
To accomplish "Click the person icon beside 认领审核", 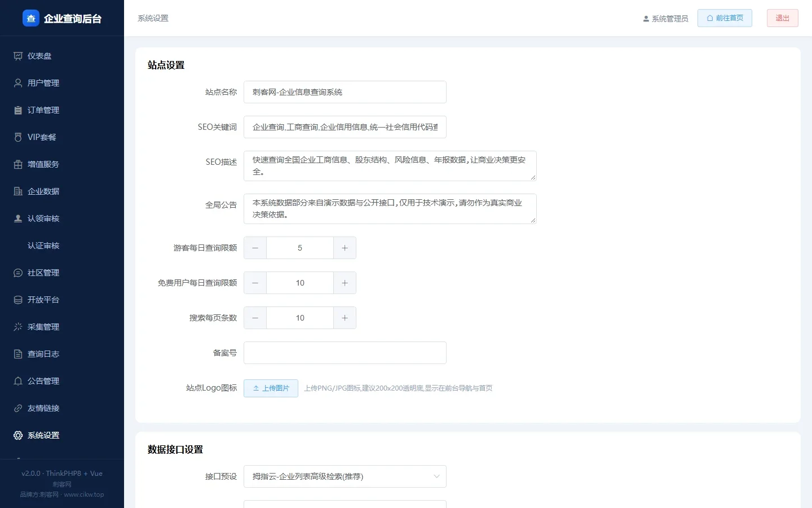I will pos(18,218).
